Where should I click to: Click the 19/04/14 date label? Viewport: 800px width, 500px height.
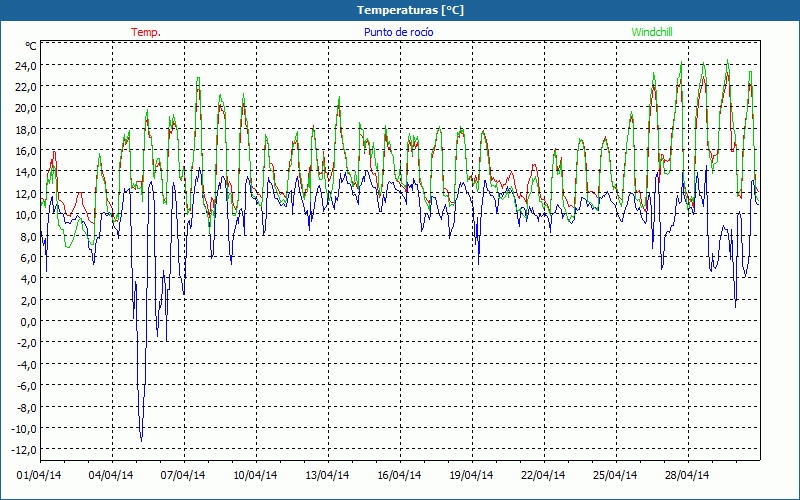pos(471,475)
